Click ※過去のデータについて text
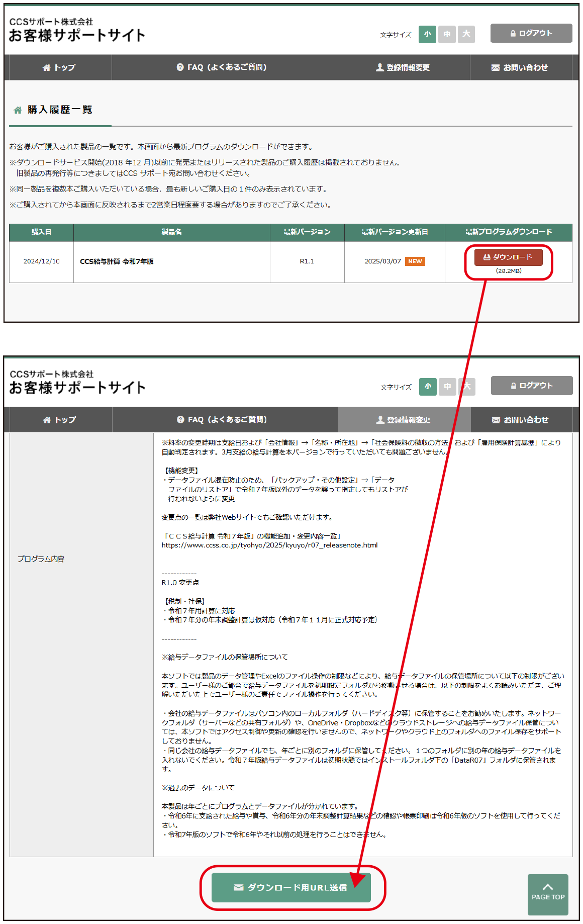This screenshot has width=583, height=924. click(x=198, y=788)
